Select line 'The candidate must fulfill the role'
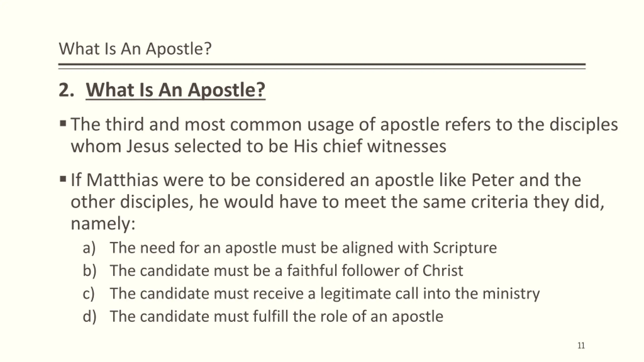Viewport: 644px width, 362px height. tap(276, 316)
